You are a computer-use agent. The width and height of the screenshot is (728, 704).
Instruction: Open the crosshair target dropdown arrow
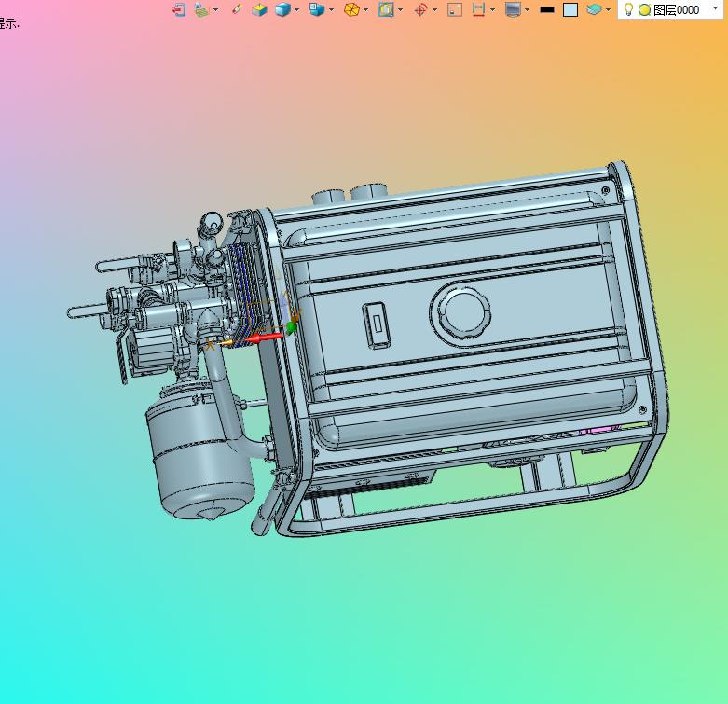click(x=434, y=9)
